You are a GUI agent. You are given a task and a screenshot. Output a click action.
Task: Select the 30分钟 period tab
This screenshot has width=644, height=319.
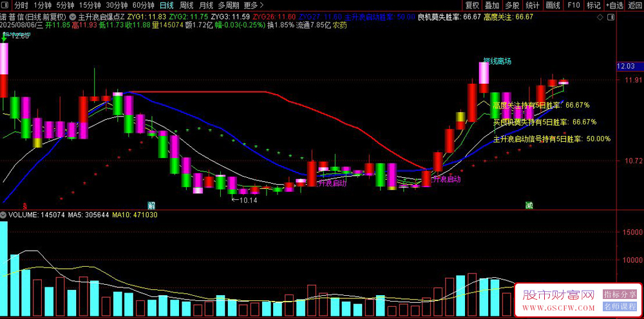117,5
